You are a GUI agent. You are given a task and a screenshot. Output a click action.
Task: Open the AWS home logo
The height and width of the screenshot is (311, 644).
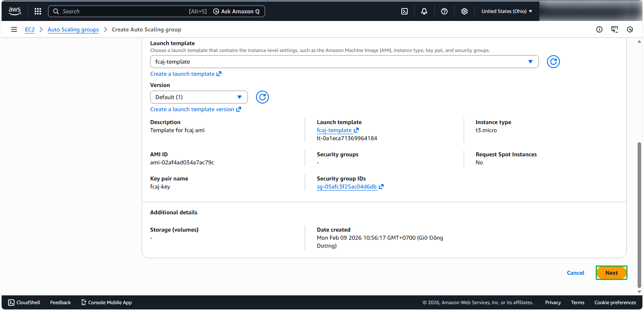pos(15,11)
